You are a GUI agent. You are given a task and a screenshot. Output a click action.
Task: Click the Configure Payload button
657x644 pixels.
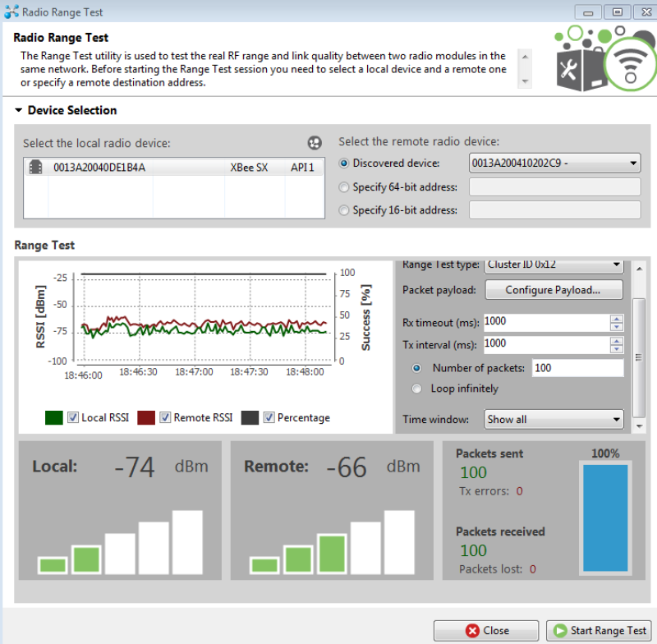[554, 290]
